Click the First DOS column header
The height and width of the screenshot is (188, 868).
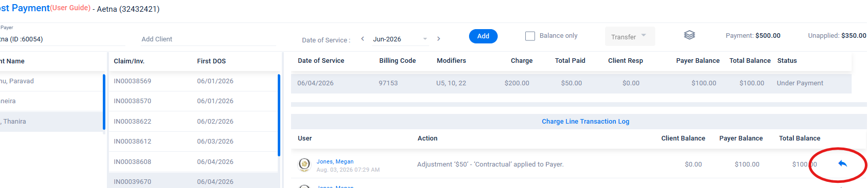(211, 61)
